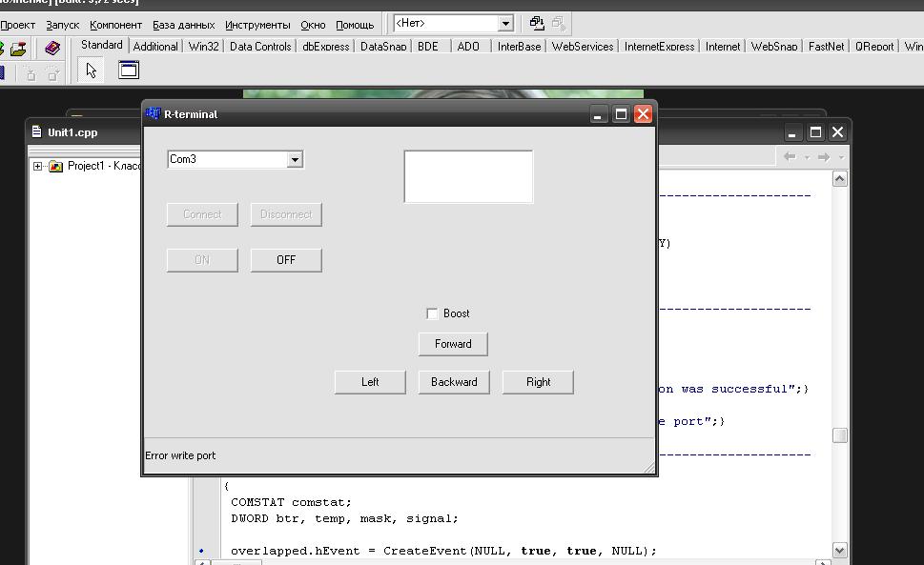Expand the Project1 tree node
The image size is (924, 565).
[38, 166]
